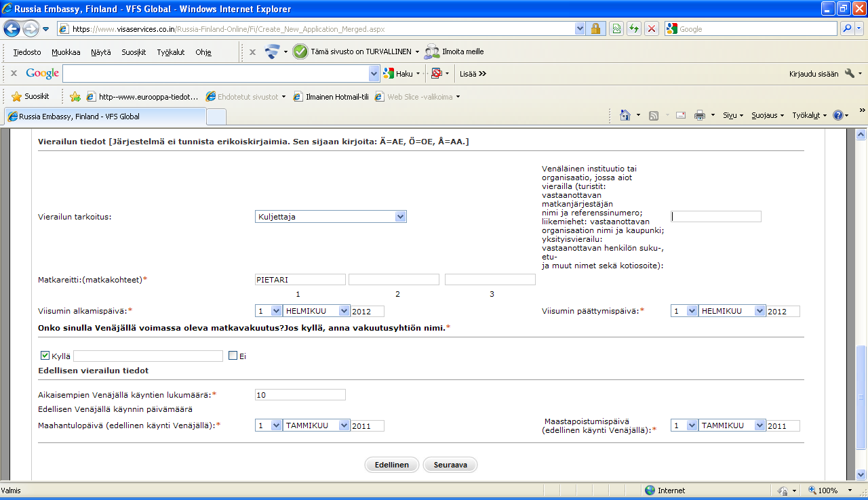This screenshot has width=868, height=500.
Task: Check the Ei insurance checkbox
Action: (x=233, y=355)
